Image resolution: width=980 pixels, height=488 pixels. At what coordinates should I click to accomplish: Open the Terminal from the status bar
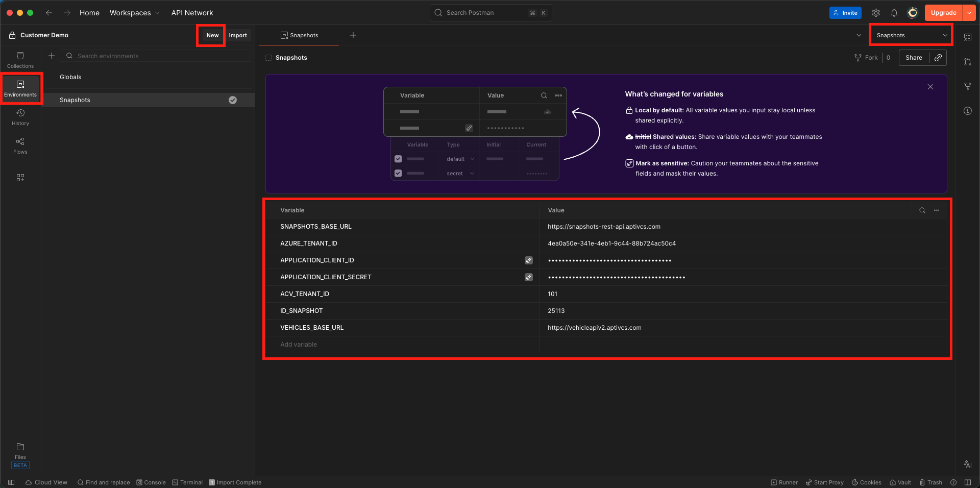tap(187, 482)
